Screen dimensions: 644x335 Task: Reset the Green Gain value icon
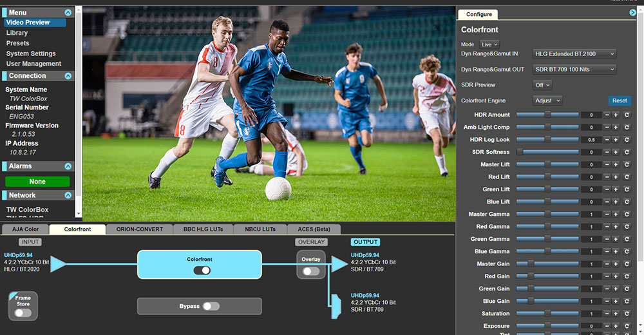pos(627,289)
